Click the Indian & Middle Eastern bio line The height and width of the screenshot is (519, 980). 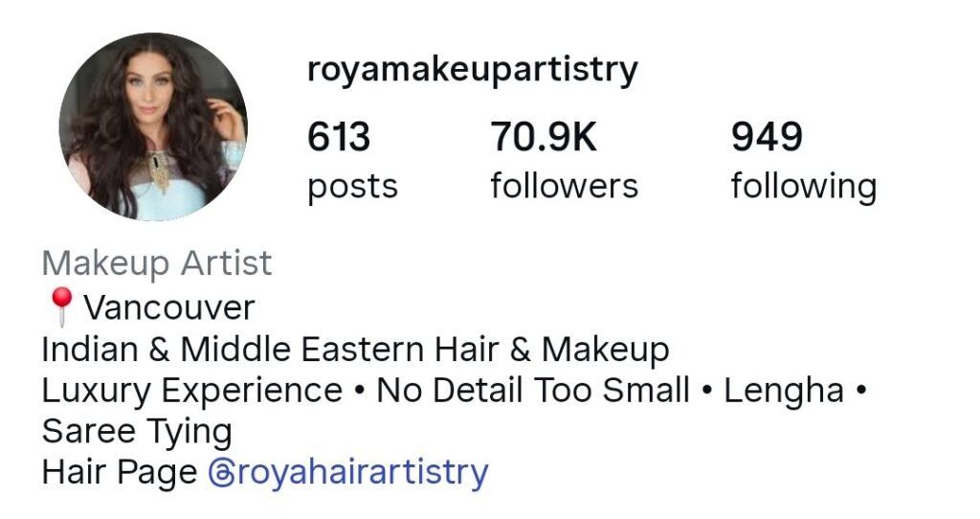pyautogui.click(x=355, y=349)
